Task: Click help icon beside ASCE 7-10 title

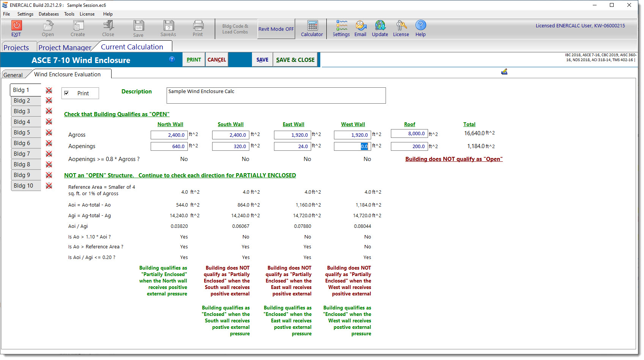Action: click(172, 59)
